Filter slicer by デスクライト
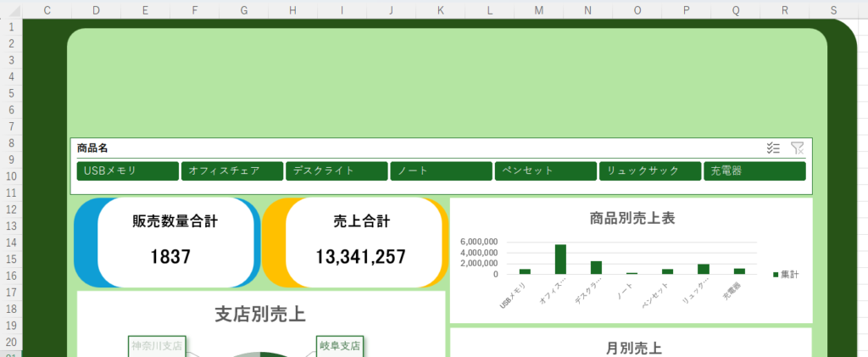 [x=337, y=171]
